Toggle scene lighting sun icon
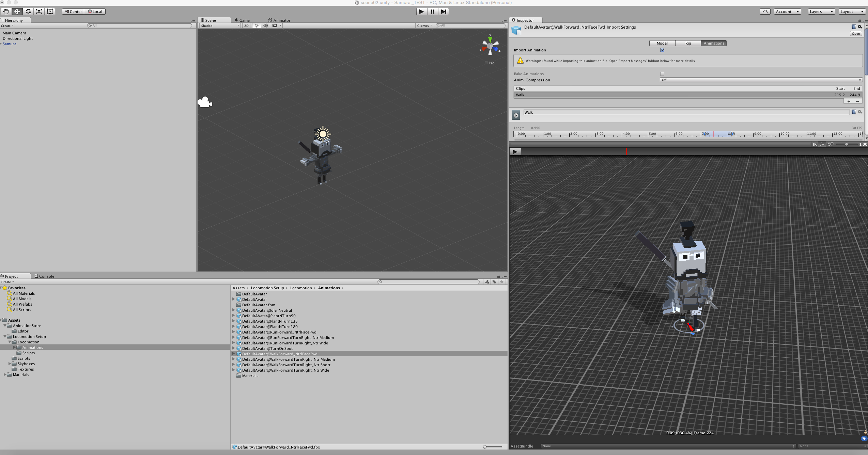 tap(257, 26)
